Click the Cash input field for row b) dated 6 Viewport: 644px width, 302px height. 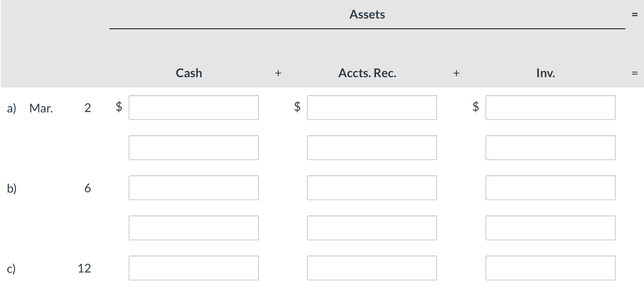[x=193, y=187]
